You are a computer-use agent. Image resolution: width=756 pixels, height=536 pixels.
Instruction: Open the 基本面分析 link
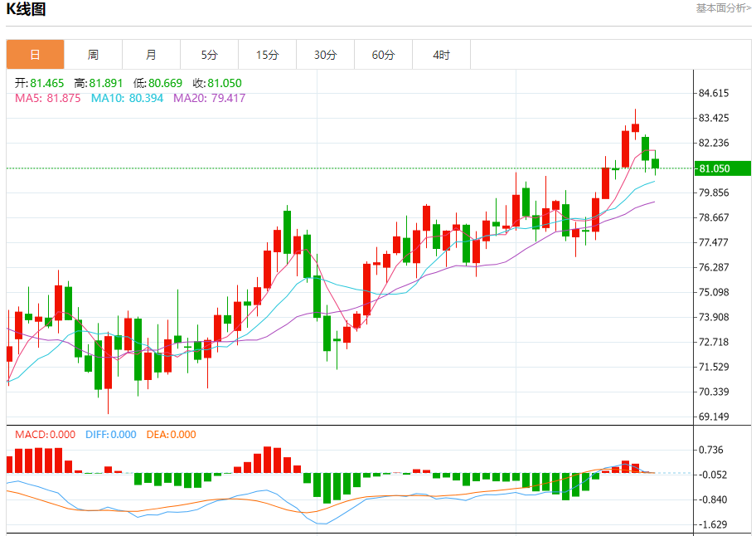[x=723, y=7]
